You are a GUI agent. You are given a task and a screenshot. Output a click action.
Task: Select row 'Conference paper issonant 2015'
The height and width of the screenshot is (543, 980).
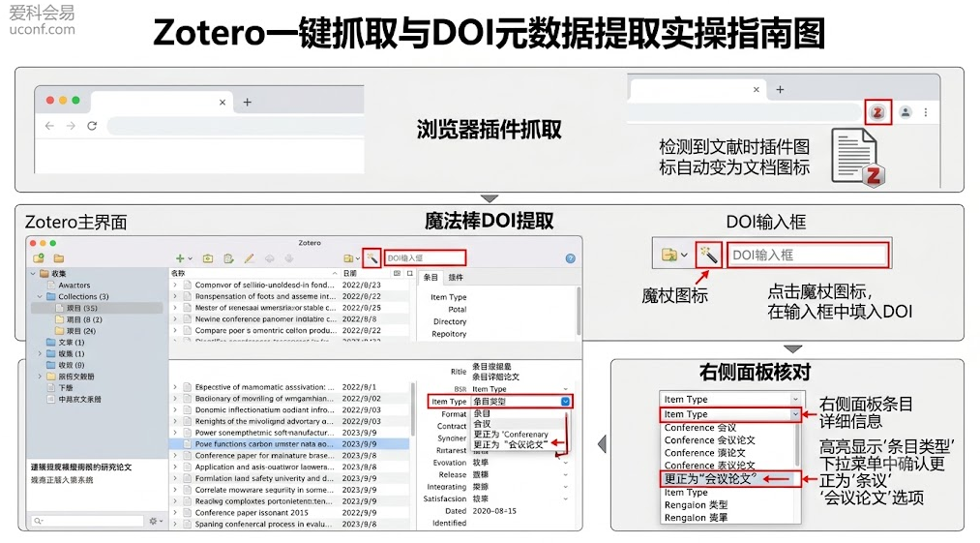289,512
